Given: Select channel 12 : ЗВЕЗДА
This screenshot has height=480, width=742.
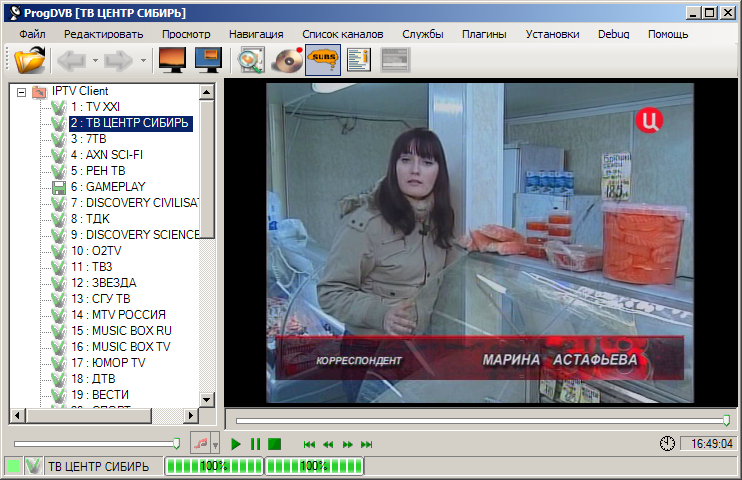Looking at the screenshot, I should (x=104, y=283).
